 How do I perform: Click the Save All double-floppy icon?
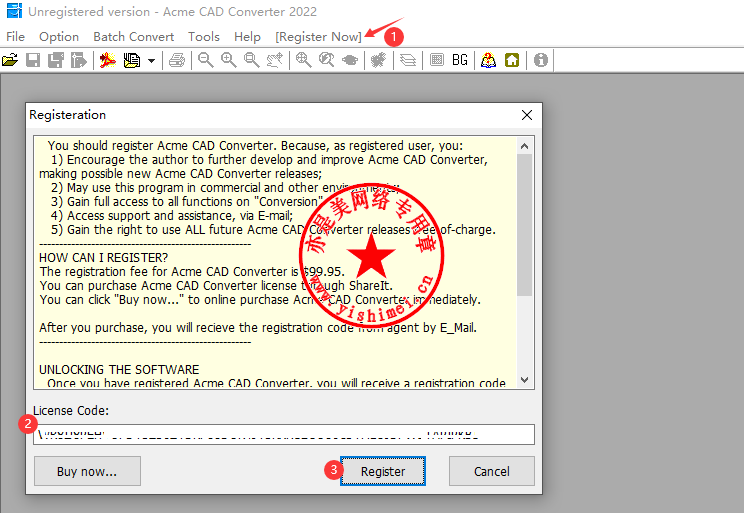(x=56, y=60)
